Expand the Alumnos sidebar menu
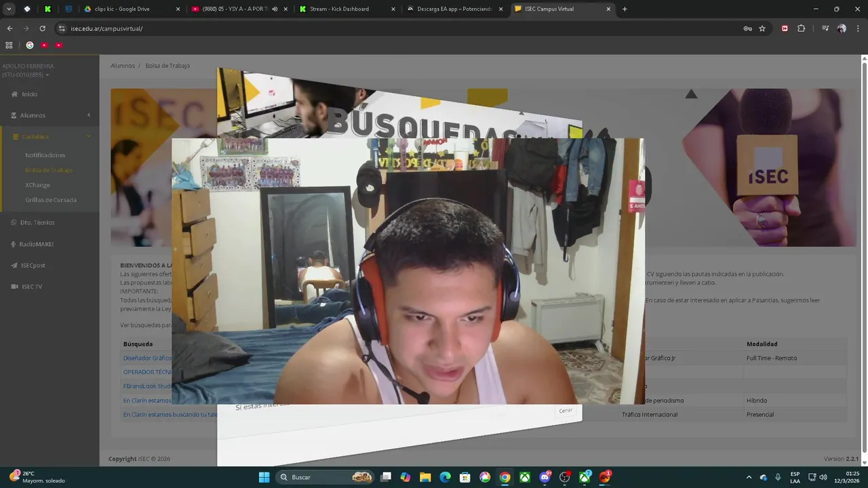Viewport: 868px width, 488px height. [x=50, y=115]
